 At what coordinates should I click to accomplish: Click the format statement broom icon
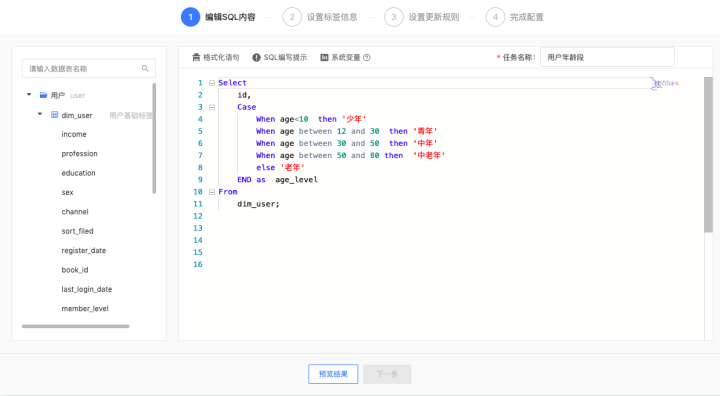pyautogui.click(x=196, y=57)
